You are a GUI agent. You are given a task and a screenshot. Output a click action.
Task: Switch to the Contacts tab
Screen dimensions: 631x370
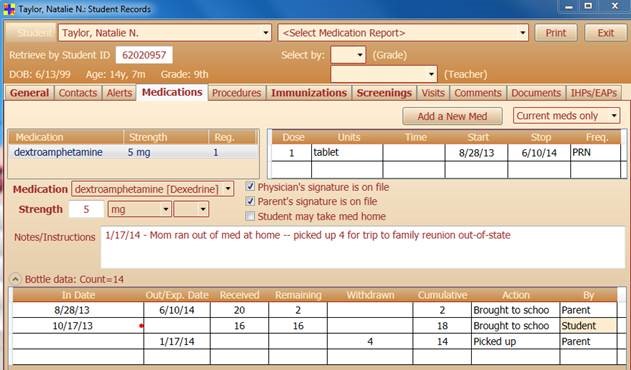coord(78,93)
